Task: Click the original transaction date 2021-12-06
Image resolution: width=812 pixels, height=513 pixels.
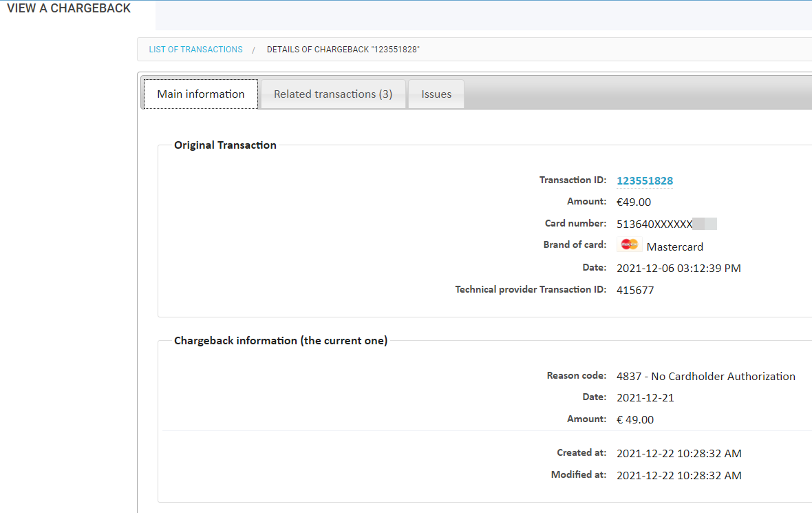Action: point(679,268)
